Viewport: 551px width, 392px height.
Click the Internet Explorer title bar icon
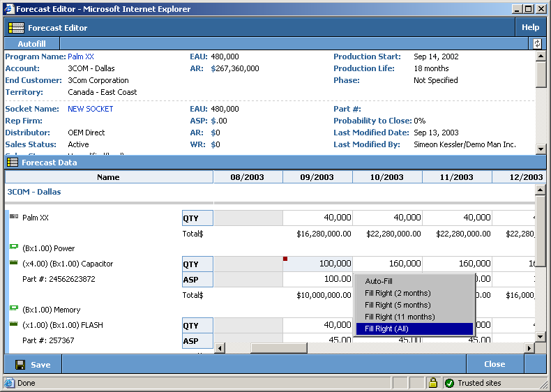9,9
